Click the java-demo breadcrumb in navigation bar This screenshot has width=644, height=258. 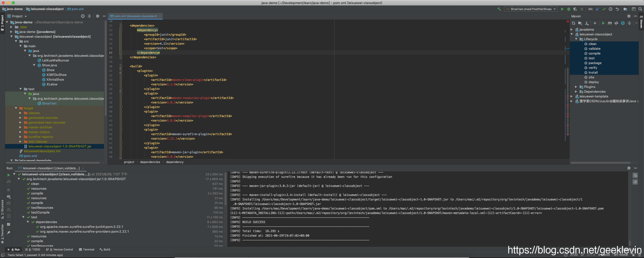coord(13,9)
